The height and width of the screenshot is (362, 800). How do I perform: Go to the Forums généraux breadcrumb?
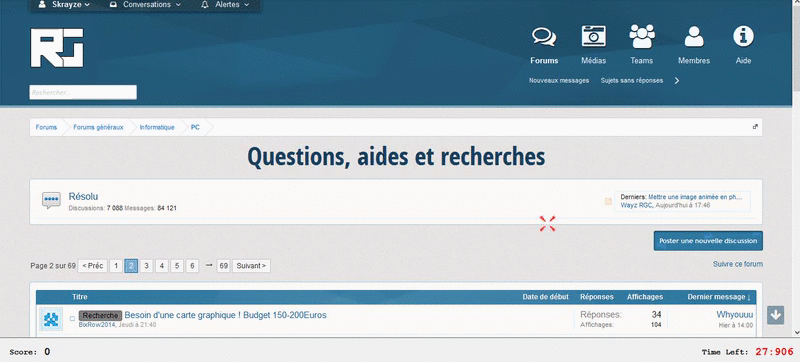[x=98, y=127]
